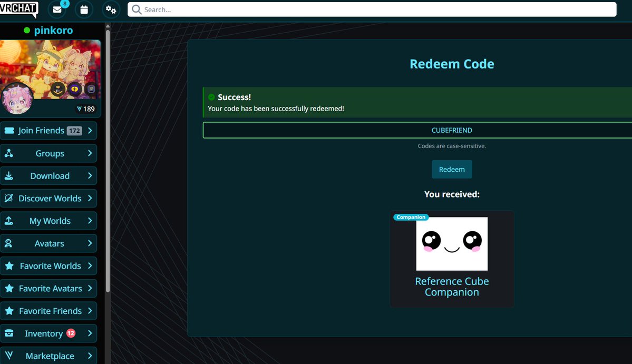Expand the Groups chevron
Screen dimensions: 632x364
point(90,153)
